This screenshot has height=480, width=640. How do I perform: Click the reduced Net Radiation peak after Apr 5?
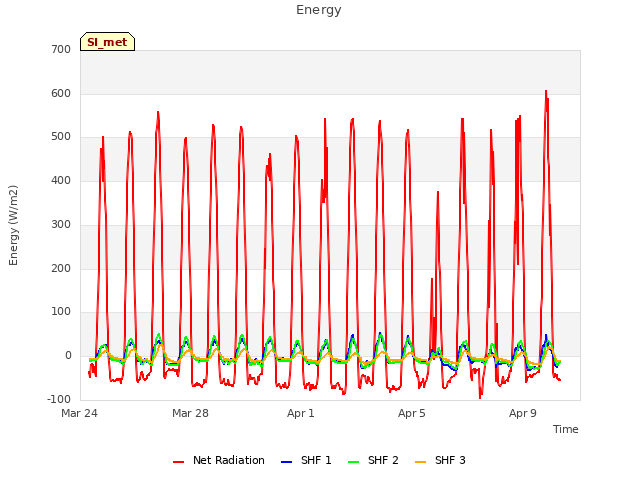click(x=438, y=192)
